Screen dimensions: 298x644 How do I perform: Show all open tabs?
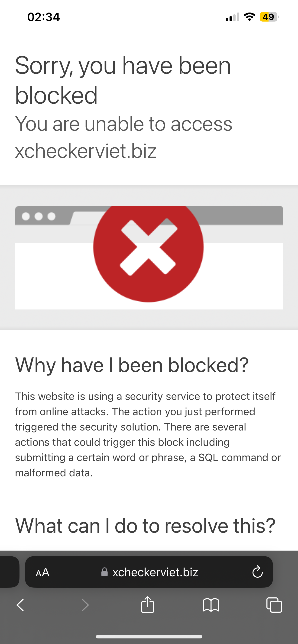[274, 605]
